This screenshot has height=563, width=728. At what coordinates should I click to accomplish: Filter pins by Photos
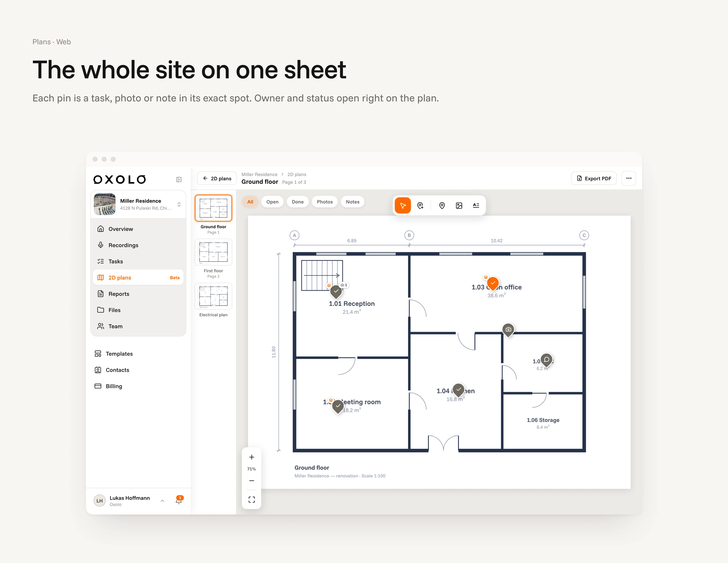coord(325,201)
